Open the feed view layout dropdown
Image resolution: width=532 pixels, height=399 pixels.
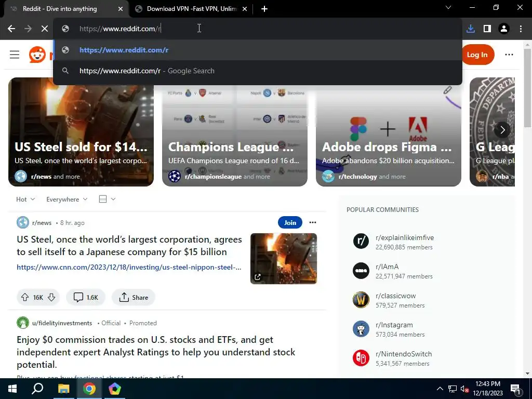(107, 199)
